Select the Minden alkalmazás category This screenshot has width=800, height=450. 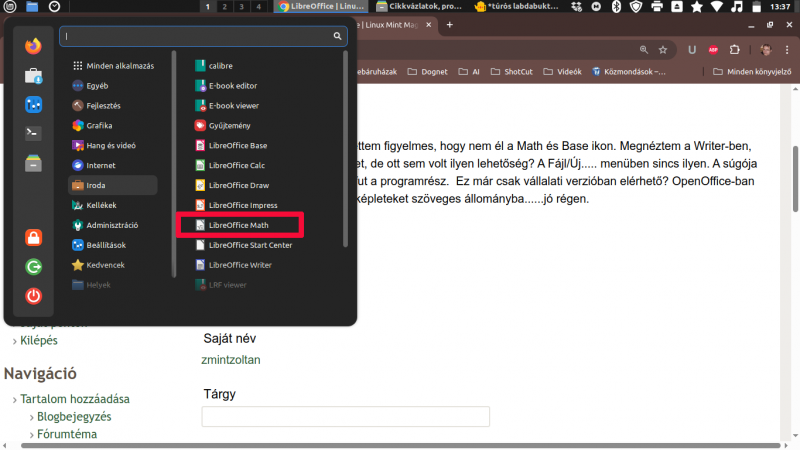point(113,66)
